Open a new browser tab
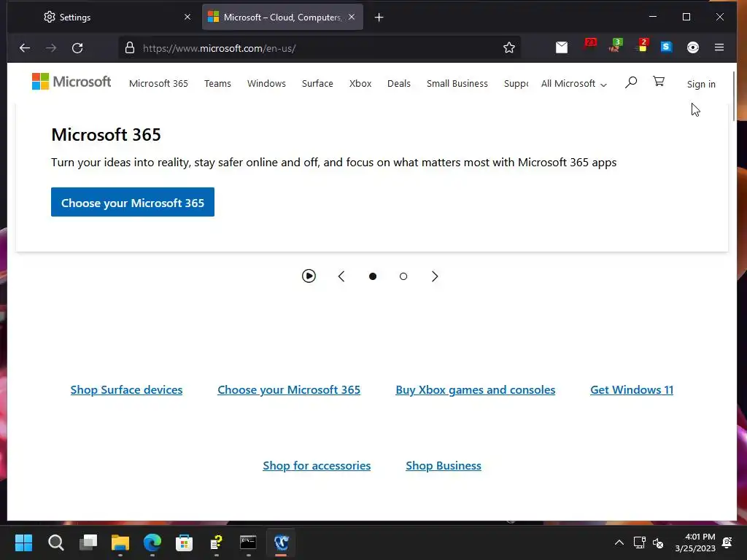747x560 pixels. point(379,17)
